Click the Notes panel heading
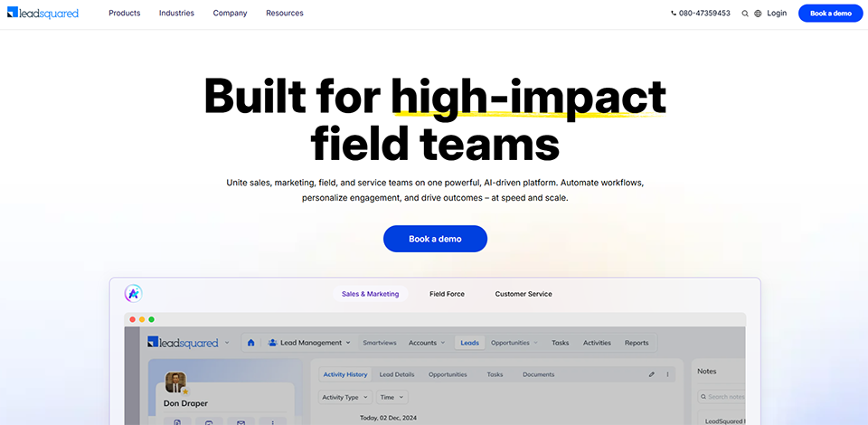 coord(706,372)
